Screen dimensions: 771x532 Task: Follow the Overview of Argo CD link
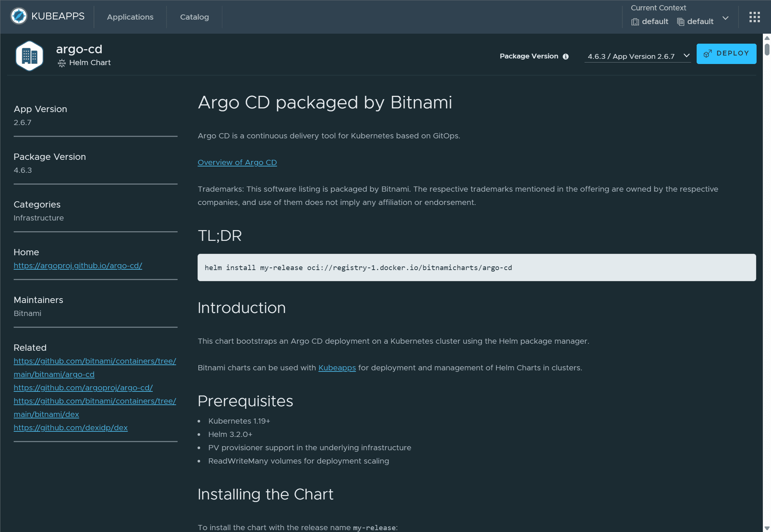point(237,162)
